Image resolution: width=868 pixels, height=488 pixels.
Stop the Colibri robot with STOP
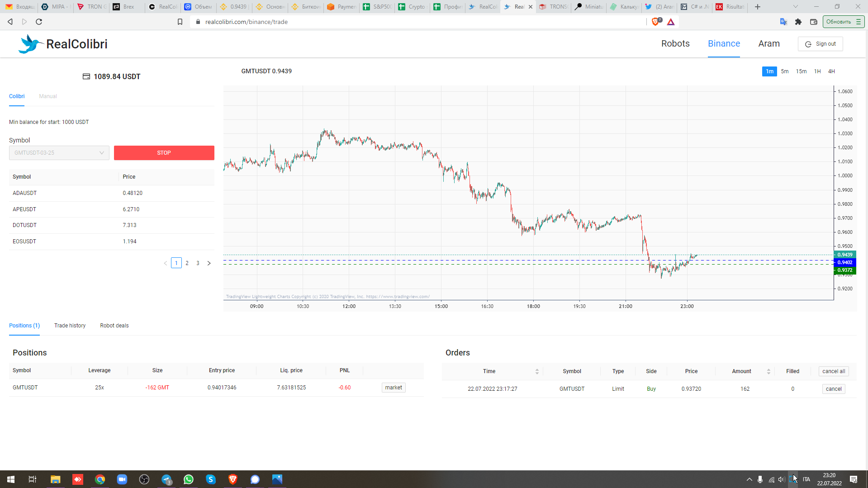[164, 153]
